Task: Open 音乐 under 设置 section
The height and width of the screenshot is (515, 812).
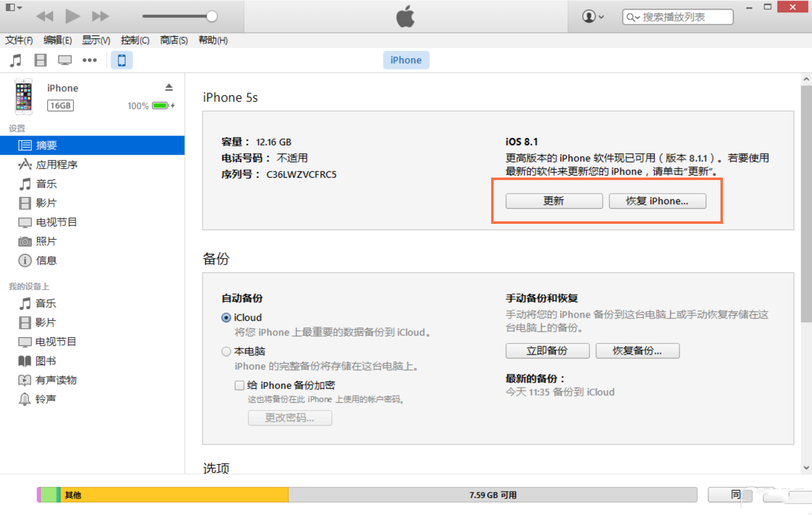Action: click(93, 183)
